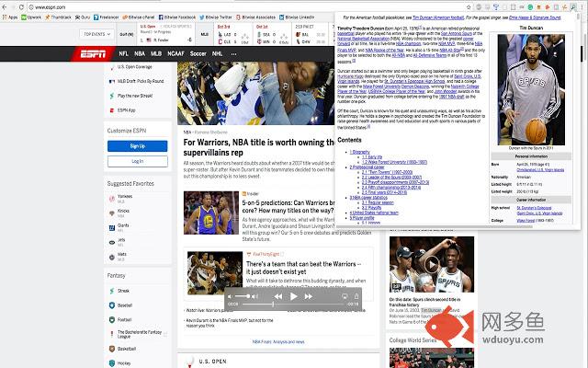Image resolution: width=588 pixels, height=368 pixels.
Task: Expand the TOP EVENTS dropdown
Action: [x=96, y=33]
